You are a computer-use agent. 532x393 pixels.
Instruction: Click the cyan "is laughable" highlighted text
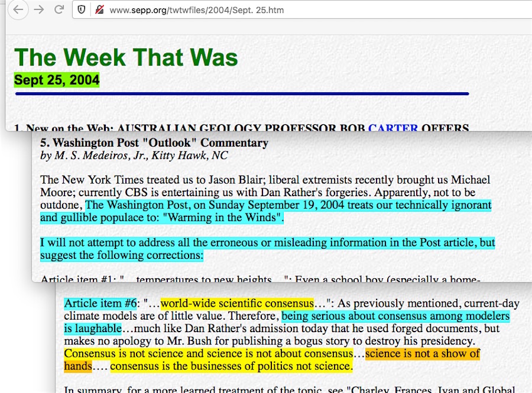pos(93,329)
